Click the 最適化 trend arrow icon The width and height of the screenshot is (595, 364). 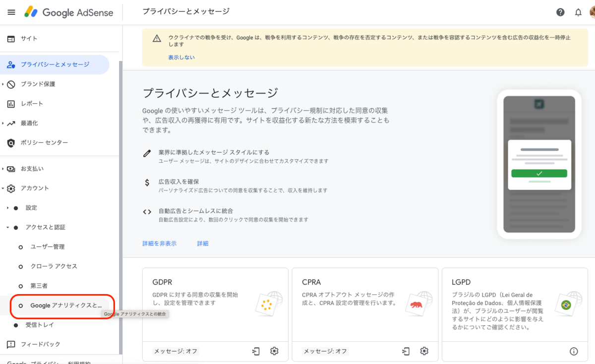pos(11,123)
